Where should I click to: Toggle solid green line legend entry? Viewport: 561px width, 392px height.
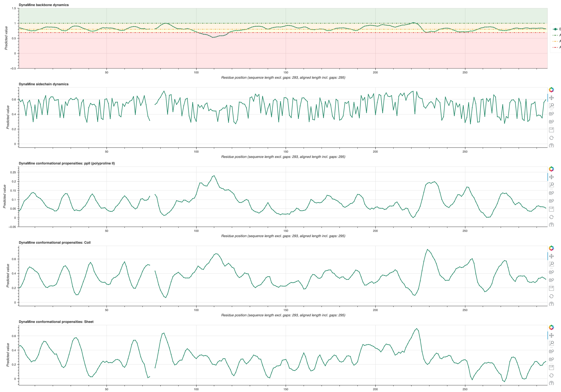pos(556,29)
